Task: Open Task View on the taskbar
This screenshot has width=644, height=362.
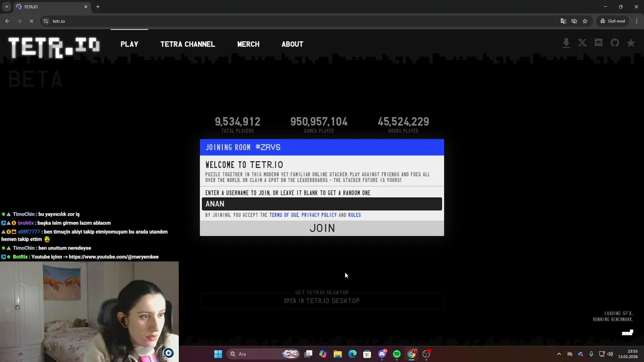Action: [x=308, y=354]
